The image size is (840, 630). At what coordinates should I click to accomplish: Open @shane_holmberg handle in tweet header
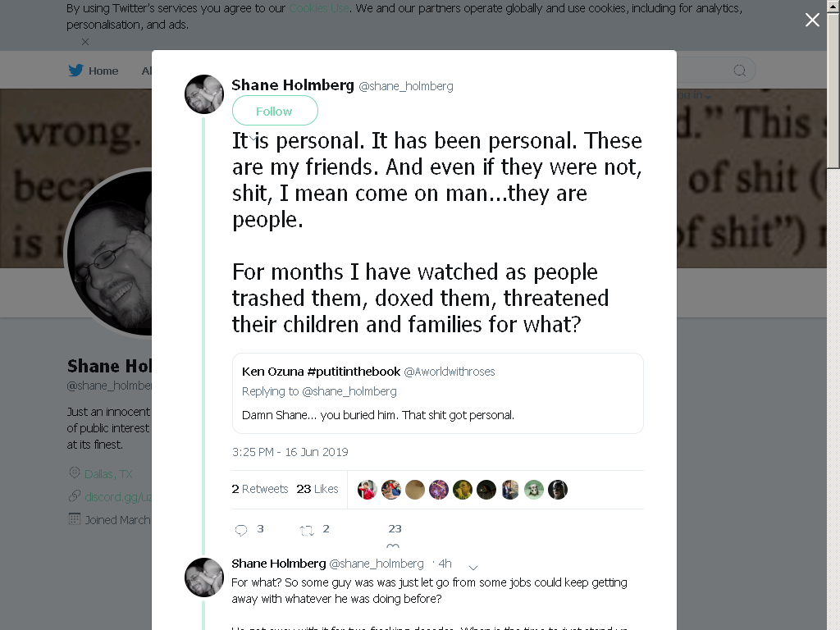click(x=405, y=86)
